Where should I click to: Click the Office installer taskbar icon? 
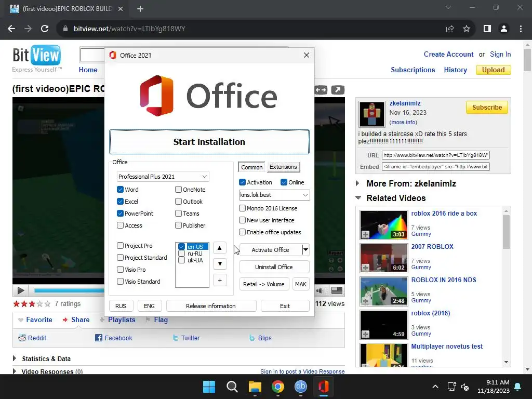(x=324, y=387)
